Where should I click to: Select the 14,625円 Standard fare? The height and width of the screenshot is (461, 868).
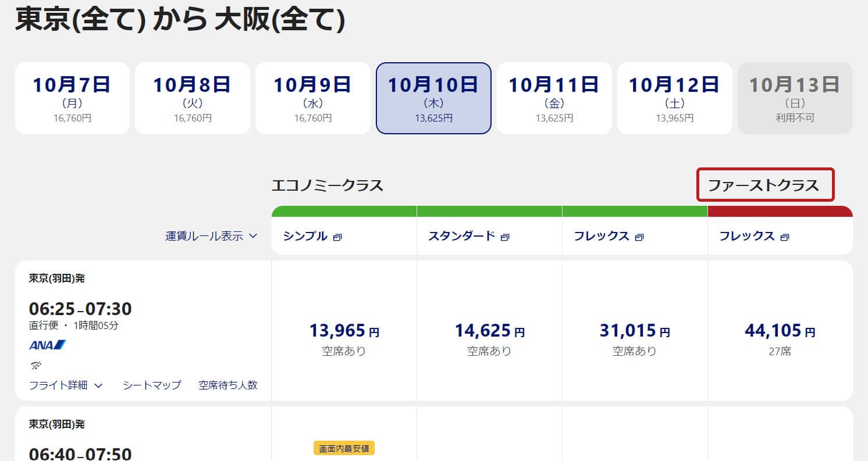(x=489, y=331)
